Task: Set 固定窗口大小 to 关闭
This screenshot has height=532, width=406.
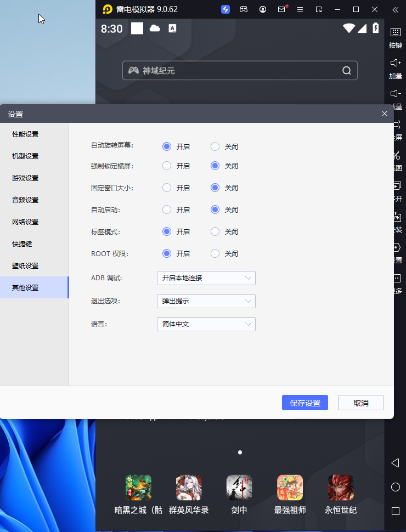Action: tap(215, 188)
